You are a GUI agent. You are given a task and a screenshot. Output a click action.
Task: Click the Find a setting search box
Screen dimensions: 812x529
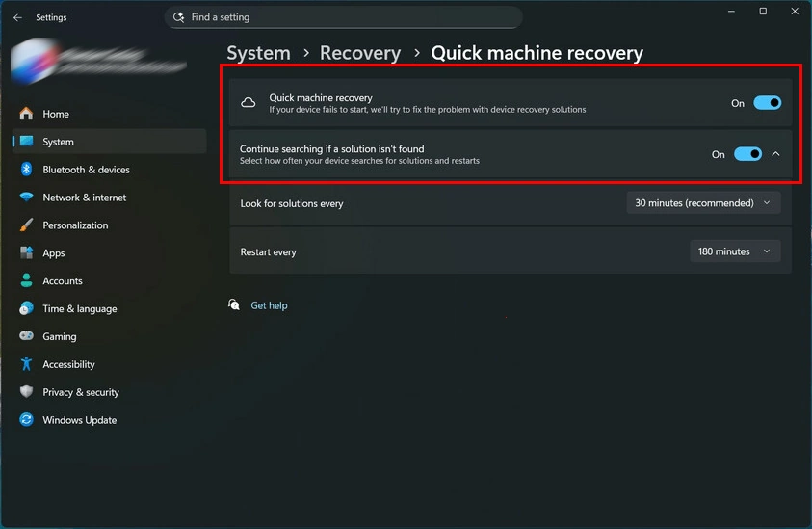[x=347, y=17]
